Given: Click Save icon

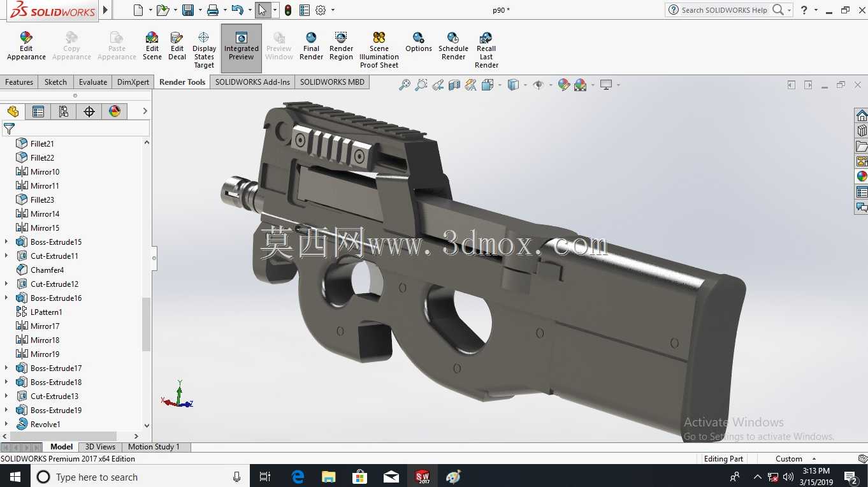Looking at the screenshot, I should pos(188,10).
